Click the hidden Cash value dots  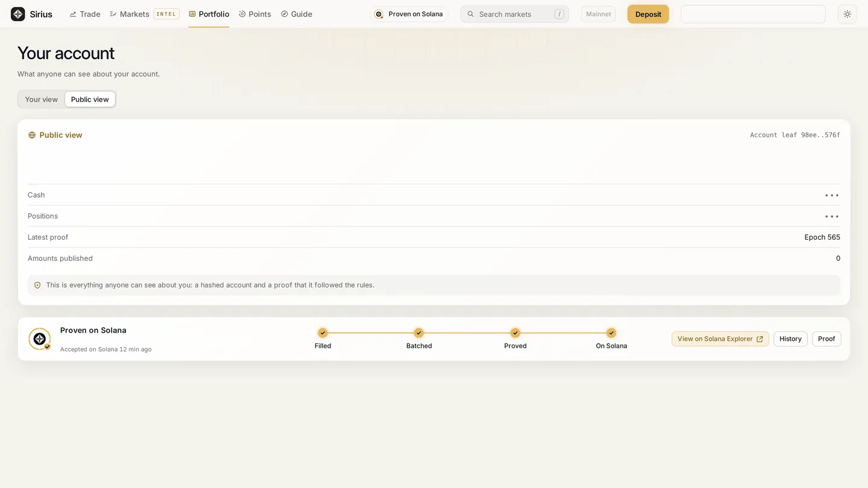tap(832, 195)
